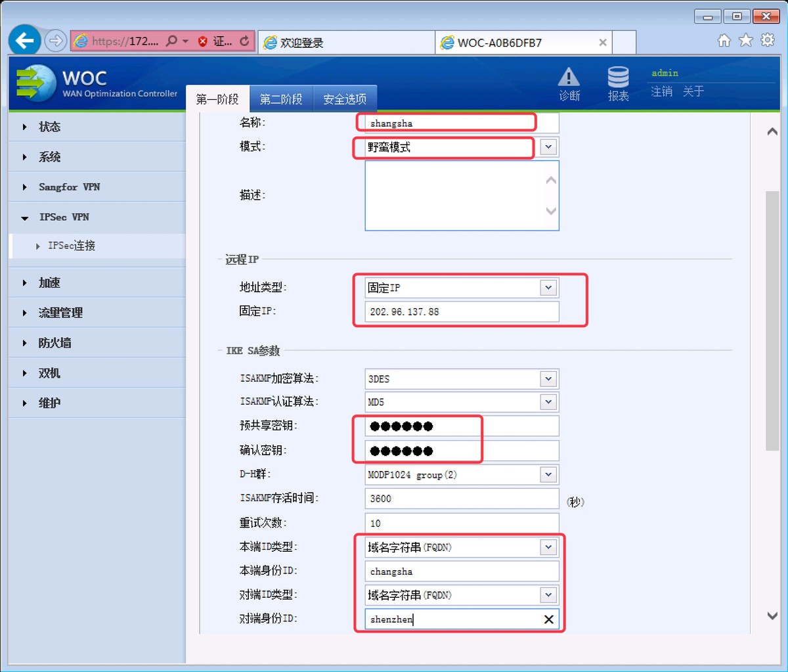Open the 地址类型 address type dropdown
Viewport: 788px width, 672px height.
(548, 287)
